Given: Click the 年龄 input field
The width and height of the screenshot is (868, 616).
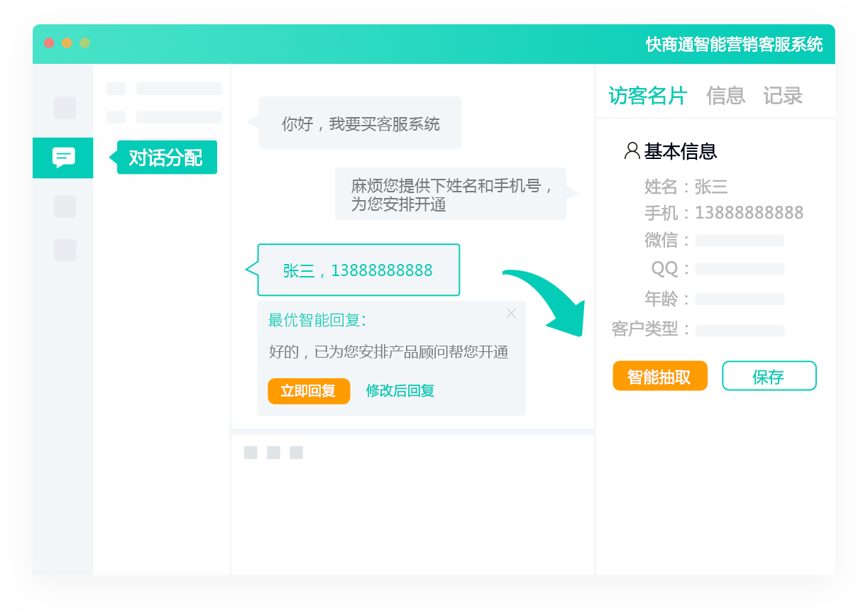Looking at the screenshot, I should point(740,299).
